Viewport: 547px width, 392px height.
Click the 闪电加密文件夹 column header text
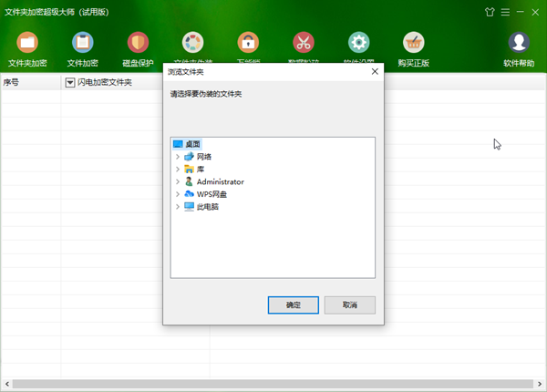[105, 83]
